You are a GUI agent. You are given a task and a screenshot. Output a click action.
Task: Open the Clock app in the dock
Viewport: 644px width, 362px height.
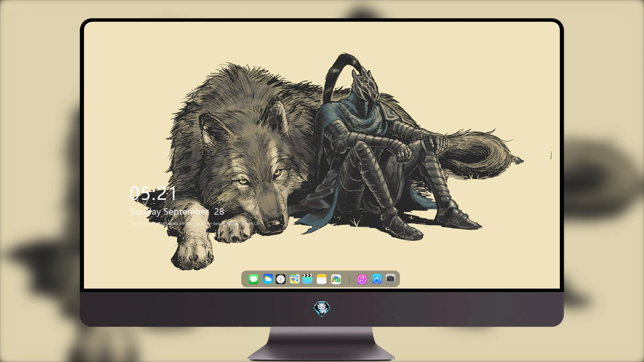click(281, 279)
